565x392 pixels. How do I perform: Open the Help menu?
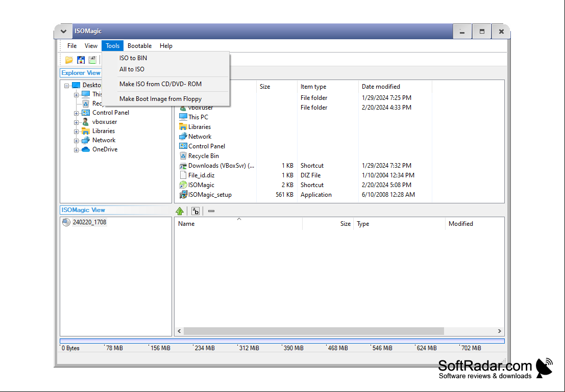point(166,46)
